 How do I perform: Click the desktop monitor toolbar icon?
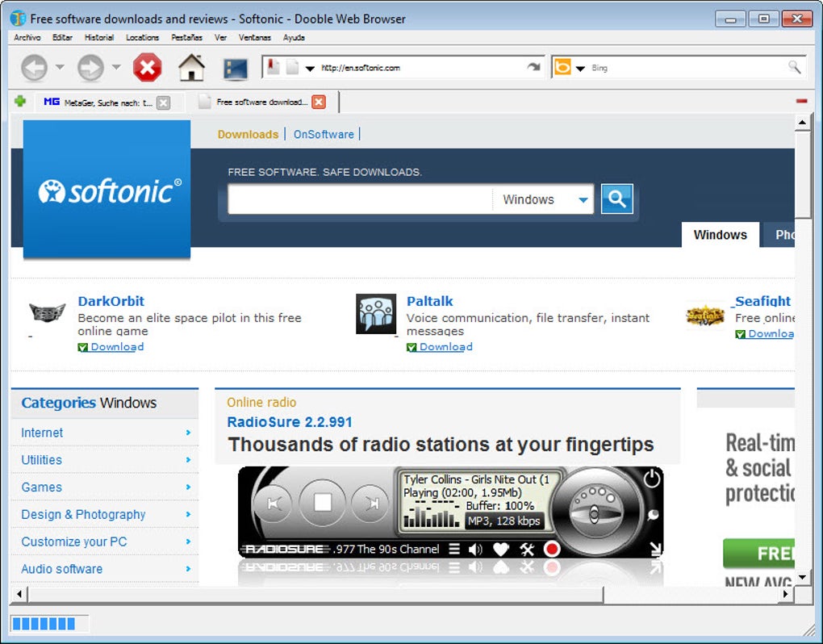point(236,69)
